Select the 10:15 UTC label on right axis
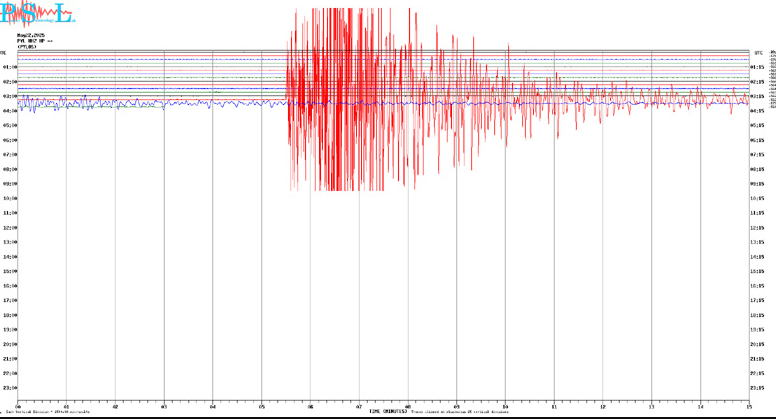This screenshot has height=419, width=776. tap(757, 198)
